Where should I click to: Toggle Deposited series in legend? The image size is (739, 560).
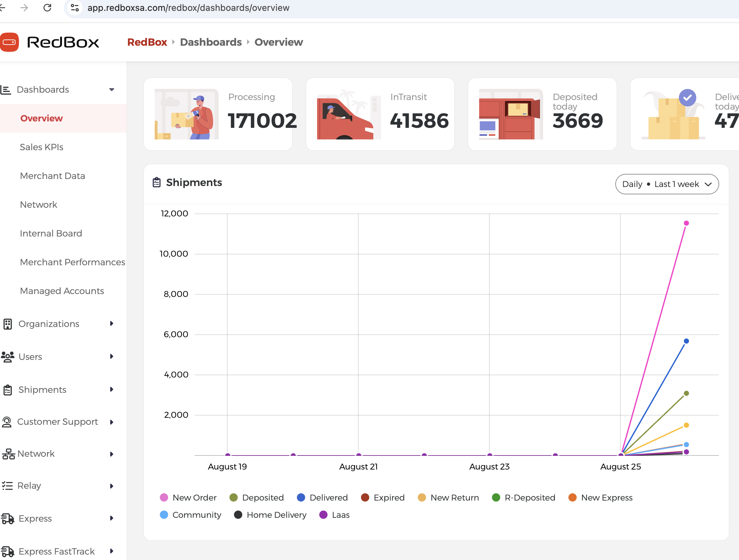pos(257,498)
